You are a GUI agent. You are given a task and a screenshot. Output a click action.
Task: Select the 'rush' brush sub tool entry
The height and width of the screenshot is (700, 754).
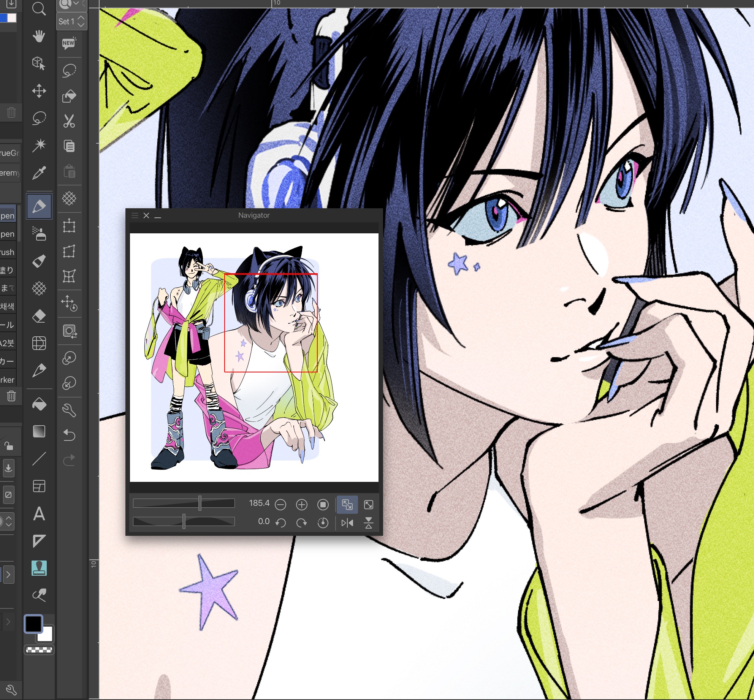(x=8, y=252)
